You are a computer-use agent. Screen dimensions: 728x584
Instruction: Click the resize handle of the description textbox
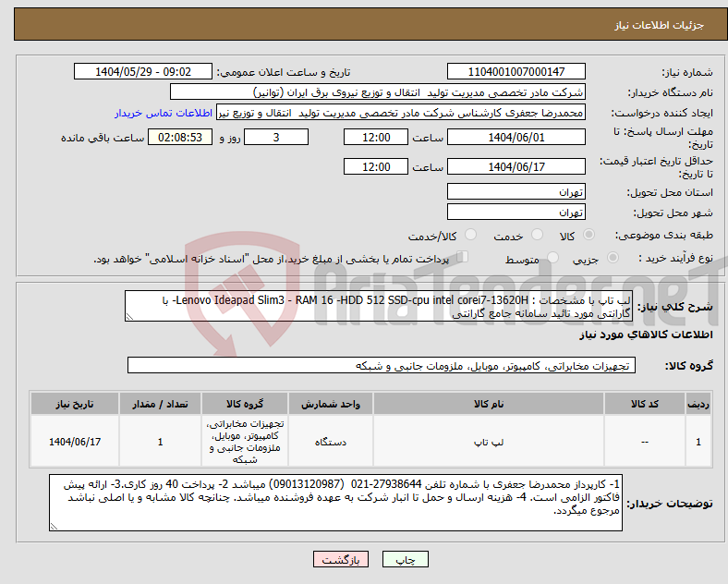tap(129, 317)
